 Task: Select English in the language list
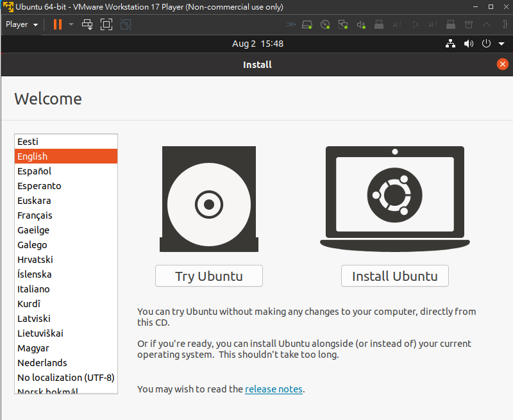66,156
